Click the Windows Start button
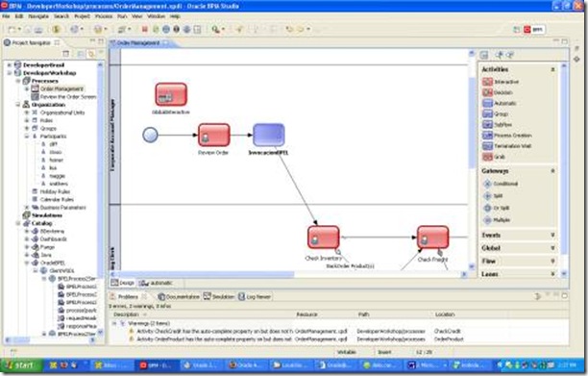 pos(21,364)
